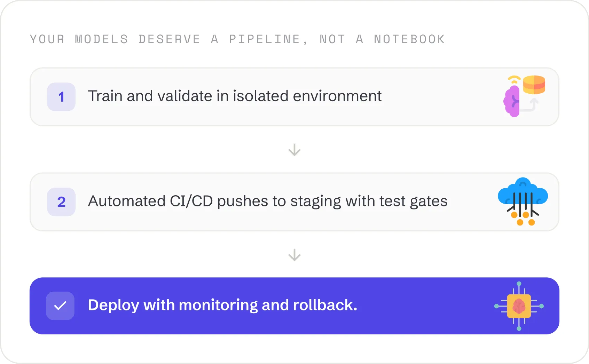Select the number 1 step badge
This screenshot has width=589, height=364.
(x=61, y=97)
